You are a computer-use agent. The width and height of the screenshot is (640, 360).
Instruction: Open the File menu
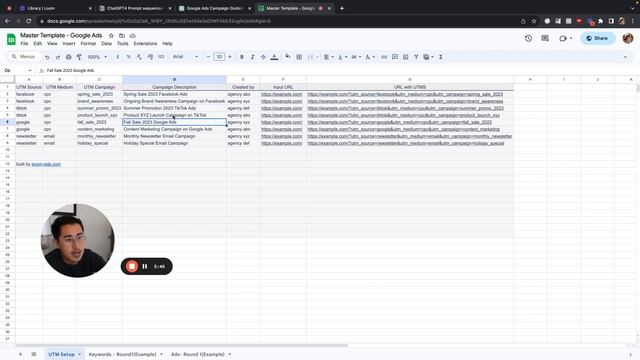[24, 44]
